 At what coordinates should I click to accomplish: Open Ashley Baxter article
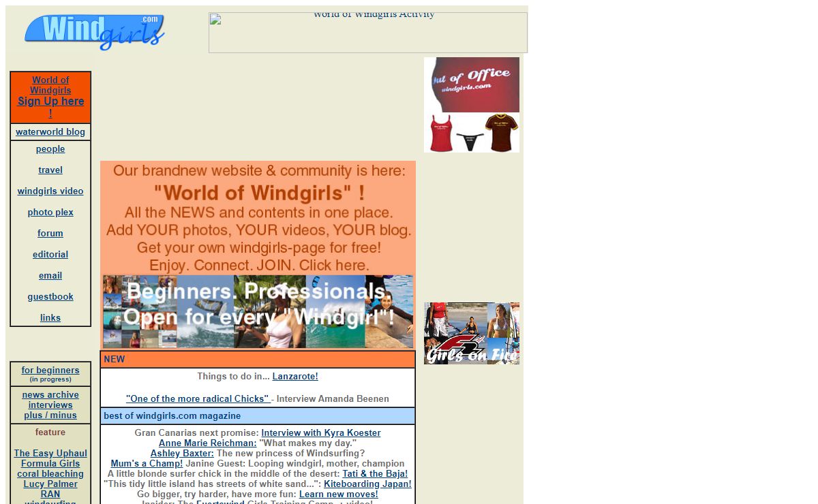[x=182, y=454]
